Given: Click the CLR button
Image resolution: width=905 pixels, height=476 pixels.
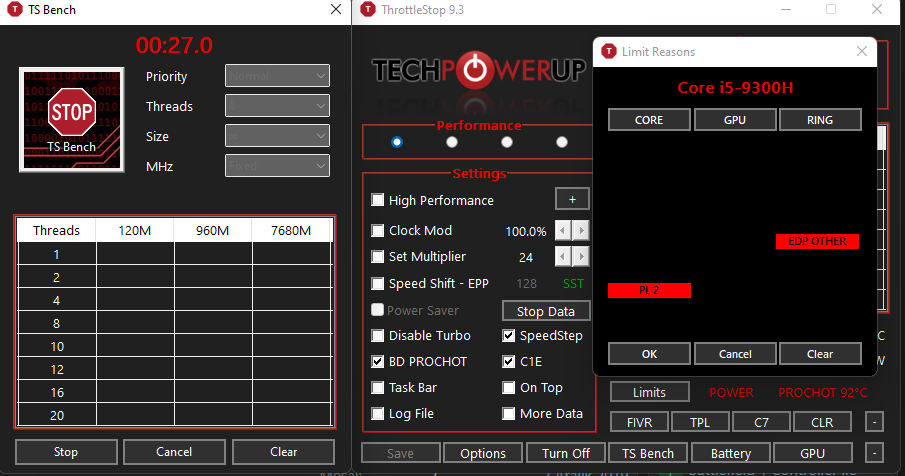Looking at the screenshot, I should click(x=822, y=422).
